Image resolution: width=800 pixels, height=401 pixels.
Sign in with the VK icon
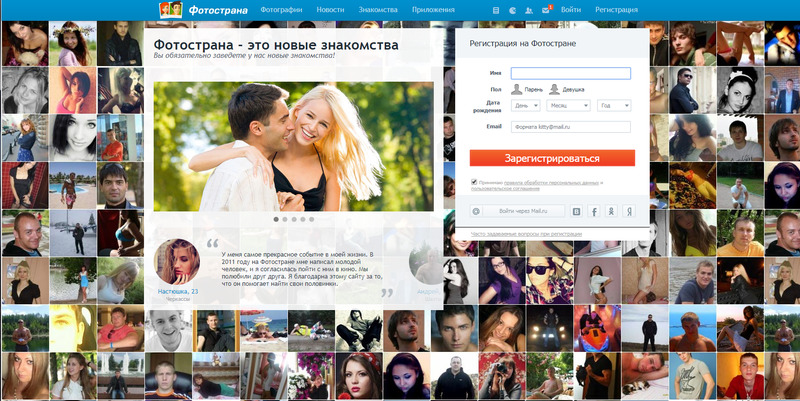tap(577, 211)
